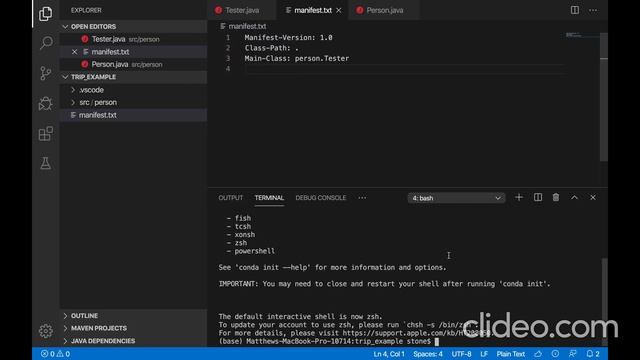The image size is (640, 360).
Task: Select language mode Plain Text
Action: (511, 354)
